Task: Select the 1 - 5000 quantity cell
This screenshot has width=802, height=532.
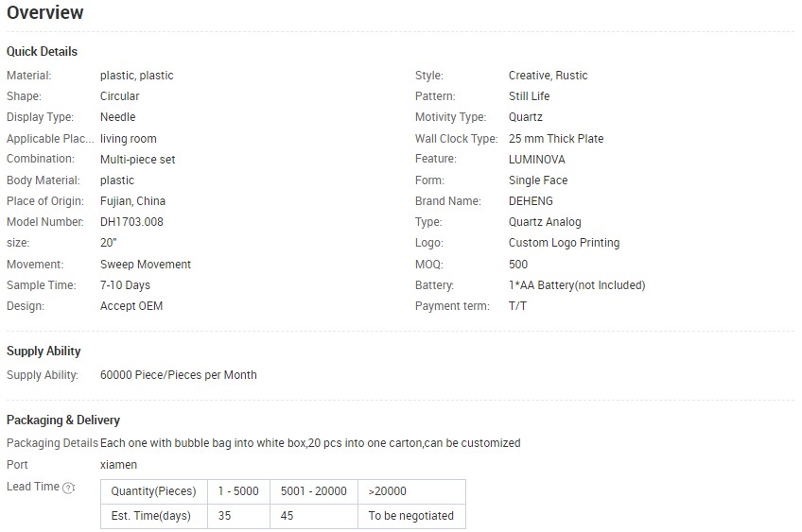Action: tap(238, 491)
